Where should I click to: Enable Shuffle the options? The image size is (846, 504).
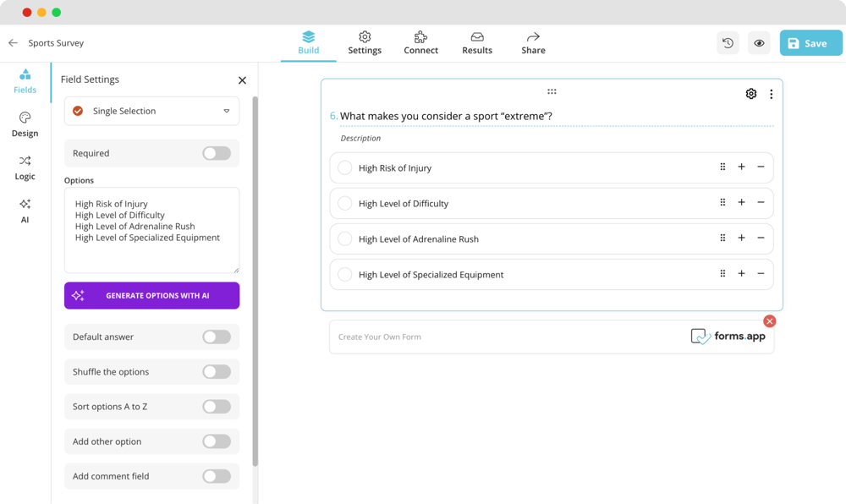217,371
